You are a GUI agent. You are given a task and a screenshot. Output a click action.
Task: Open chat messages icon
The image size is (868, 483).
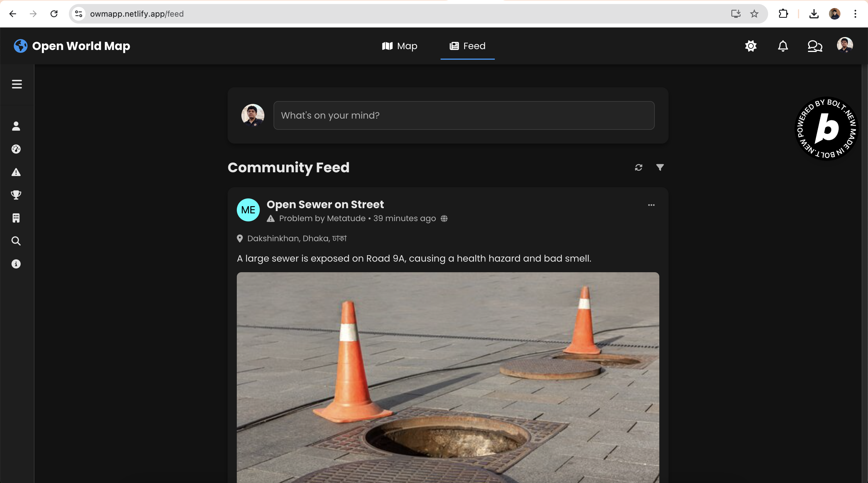click(815, 46)
